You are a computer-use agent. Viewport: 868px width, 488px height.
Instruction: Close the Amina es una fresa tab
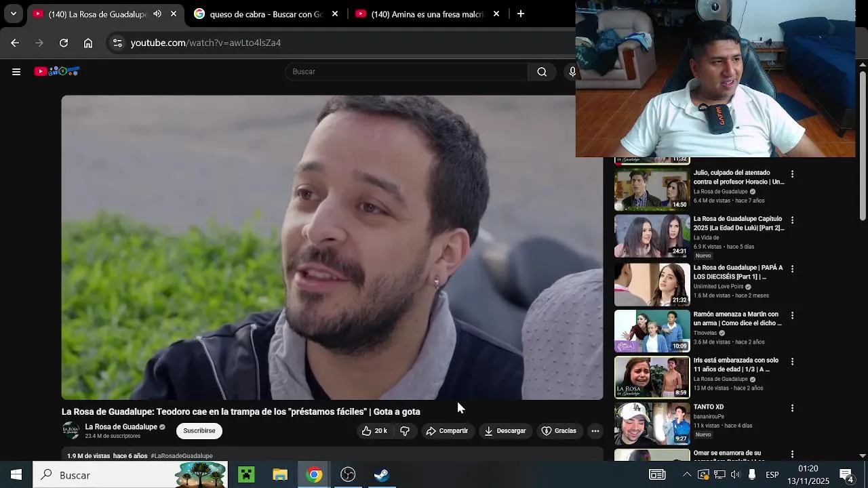pos(496,14)
